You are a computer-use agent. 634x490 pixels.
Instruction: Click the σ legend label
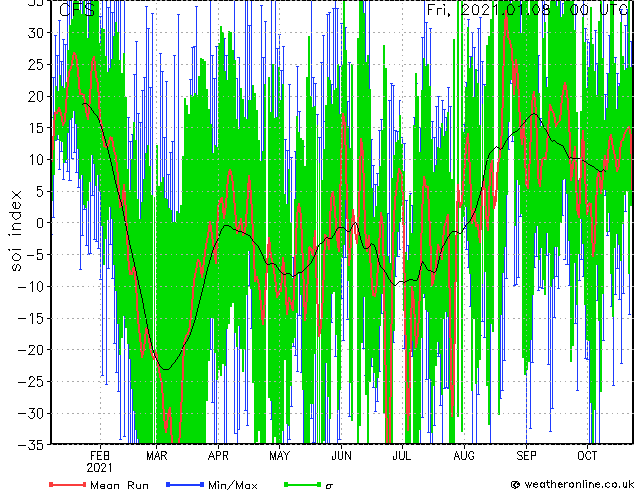pyautogui.click(x=329, y=486)
